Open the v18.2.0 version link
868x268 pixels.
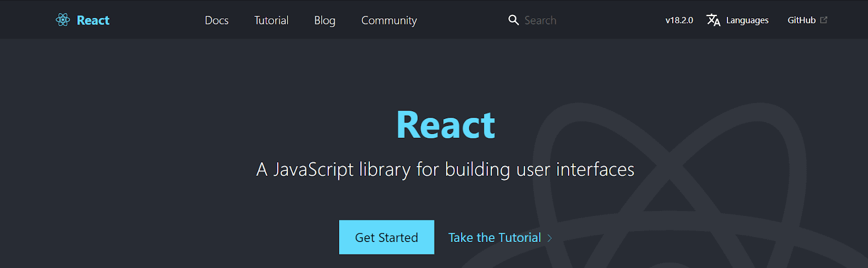pyautogui.click(x=679, y=20)
